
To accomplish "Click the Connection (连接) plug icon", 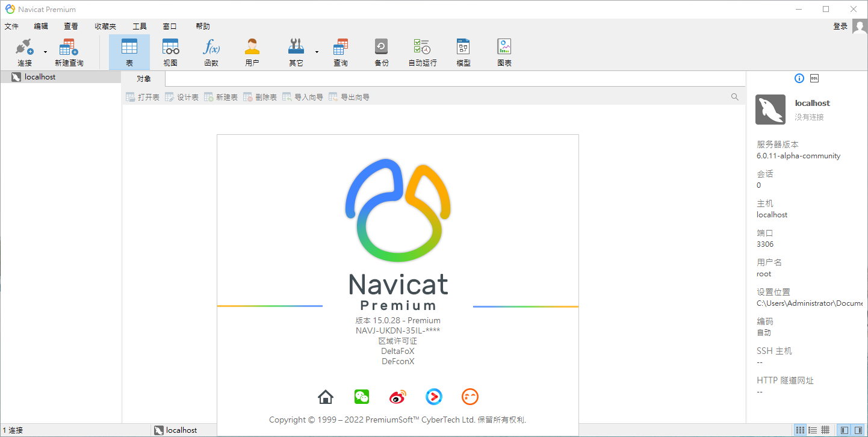I will [x=25, y=48].
